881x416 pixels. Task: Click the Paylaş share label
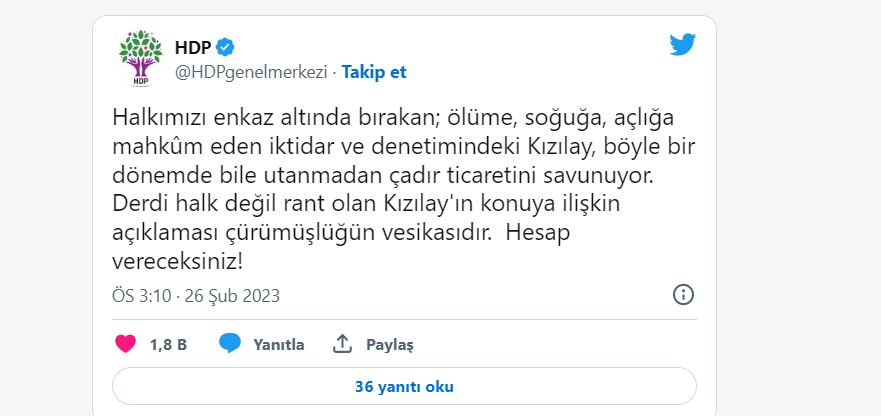coord(389,345)
